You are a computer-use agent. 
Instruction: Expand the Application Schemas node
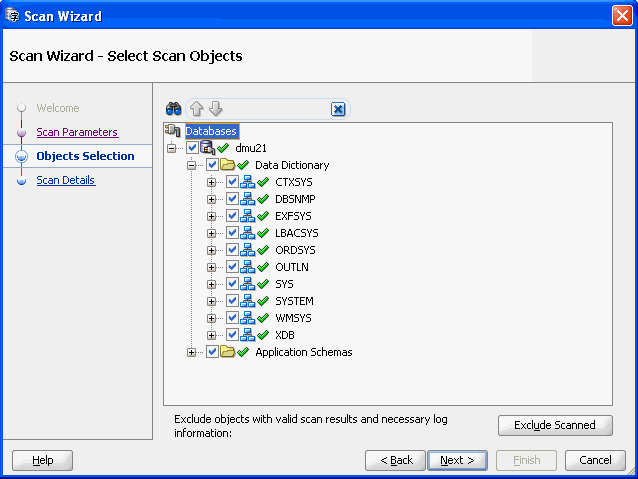192,352
